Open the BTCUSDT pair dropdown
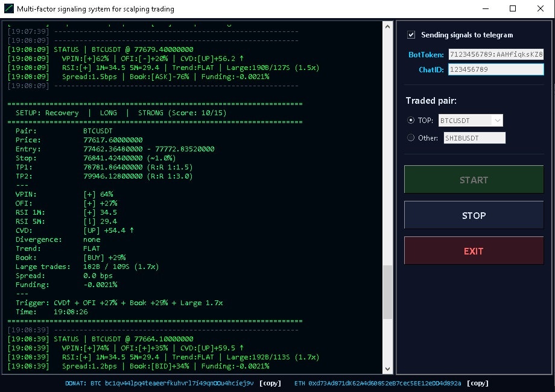The width and height of the screenshot is (555, 392). pyautogui.click(x=471, y=120)
